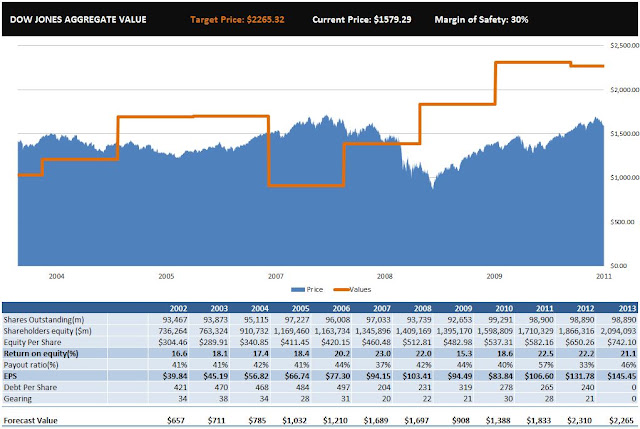Select the 2013 column header in table
This screenshot has width=640, height=429.
click(627, 308)
